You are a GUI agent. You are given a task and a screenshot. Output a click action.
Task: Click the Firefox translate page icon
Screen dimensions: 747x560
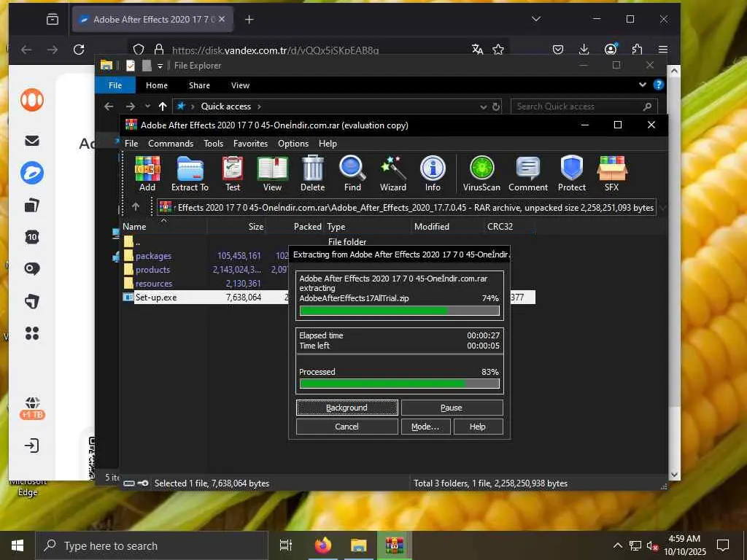[x=477, y=49]
